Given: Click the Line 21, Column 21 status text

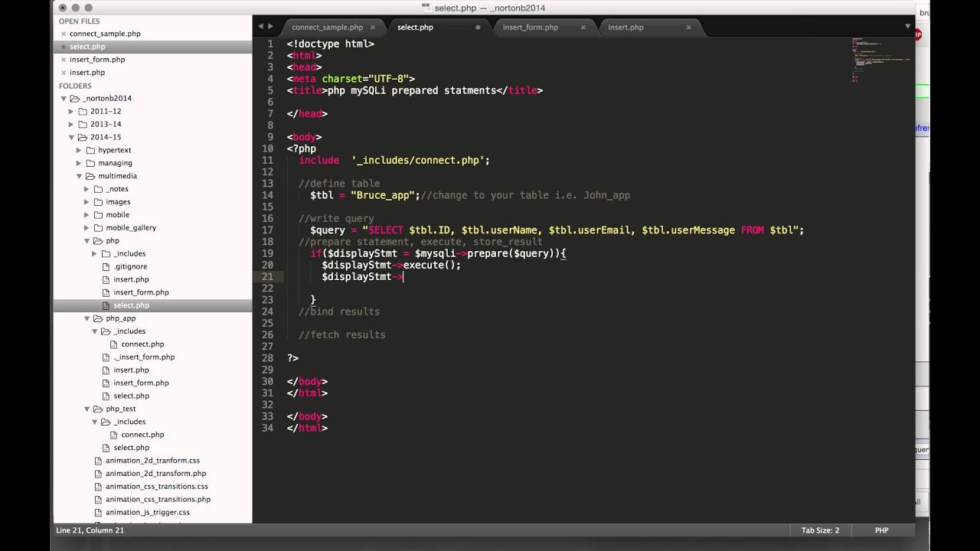Looking at the screenshot, I should (90, 530).
